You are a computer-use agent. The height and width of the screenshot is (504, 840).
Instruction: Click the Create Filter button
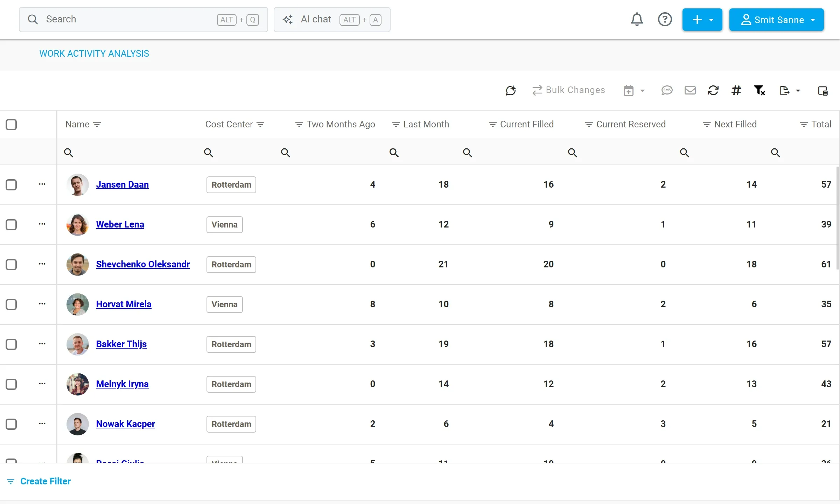coord(39,481)
